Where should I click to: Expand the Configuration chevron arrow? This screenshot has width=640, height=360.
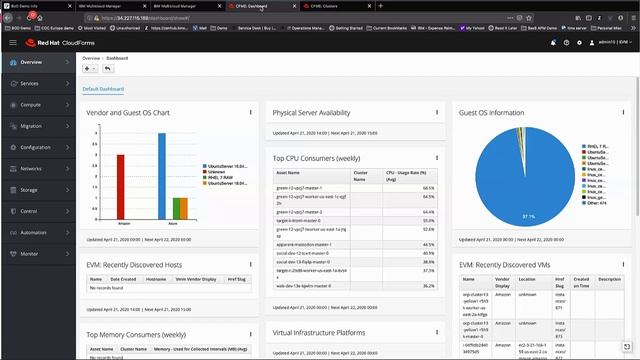[67, 147]
